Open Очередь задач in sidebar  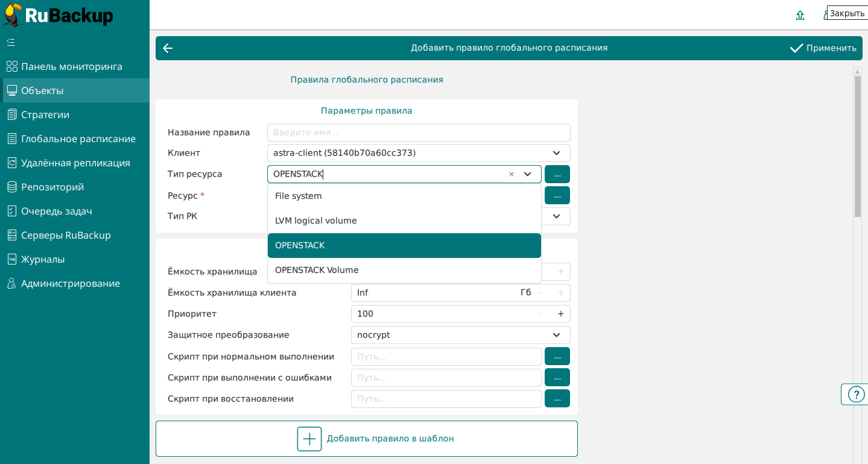tap(75, 211)
